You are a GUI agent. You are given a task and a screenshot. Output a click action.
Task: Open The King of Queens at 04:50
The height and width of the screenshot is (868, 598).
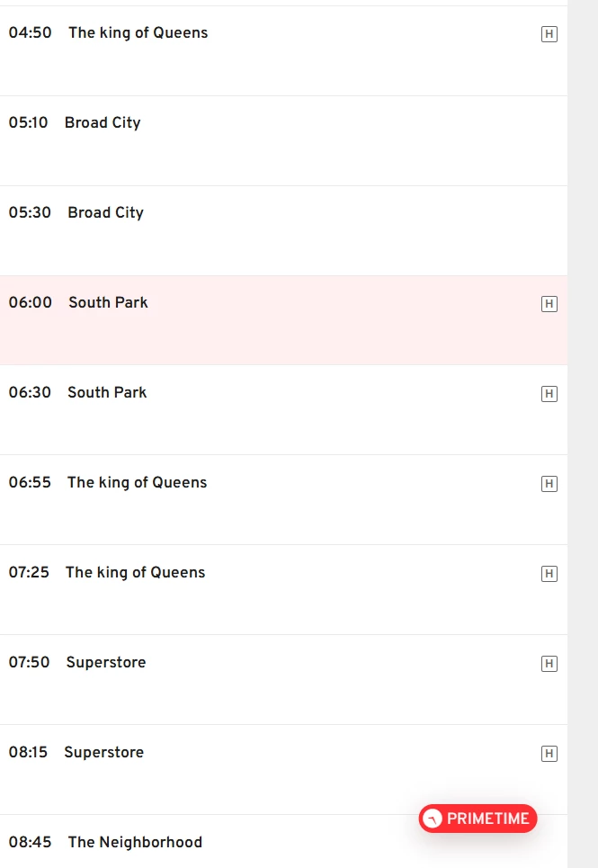[138, 32]
